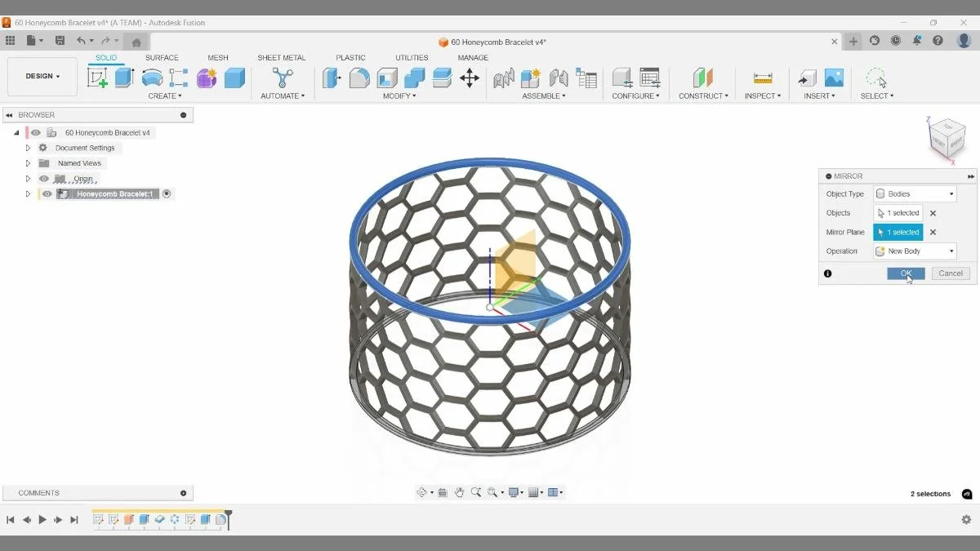Clear the Objects selection with the X
This screenshot has width=980, height=551.
tap(933, 213)
